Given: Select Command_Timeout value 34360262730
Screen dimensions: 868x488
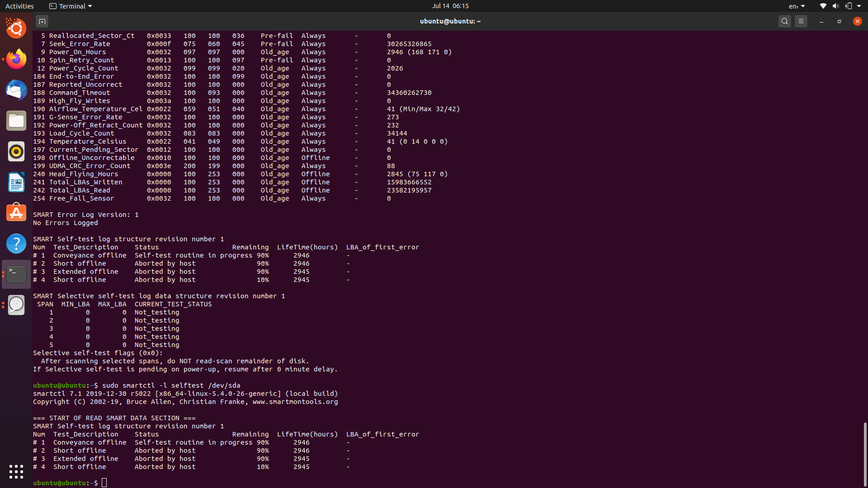Looking at the screenshot, I should click(409, 93).
